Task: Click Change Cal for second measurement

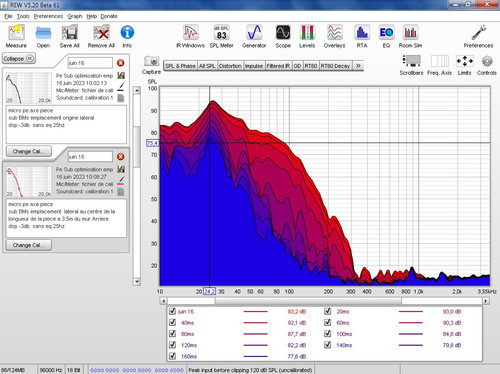Action: 29,245
